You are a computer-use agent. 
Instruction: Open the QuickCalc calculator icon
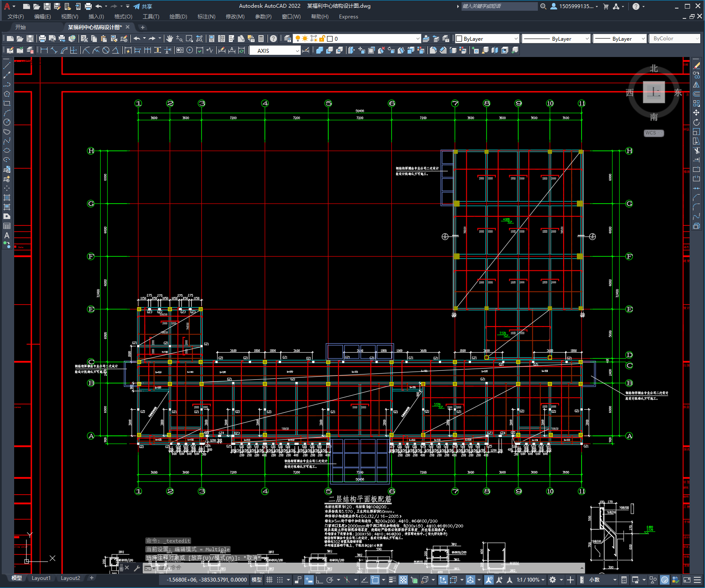(261, 39)
